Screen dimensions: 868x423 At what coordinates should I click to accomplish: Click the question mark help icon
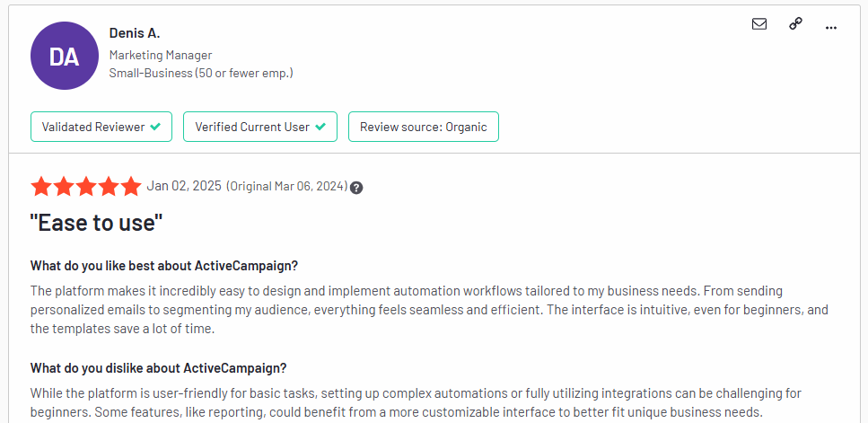(x=357, y=188)
